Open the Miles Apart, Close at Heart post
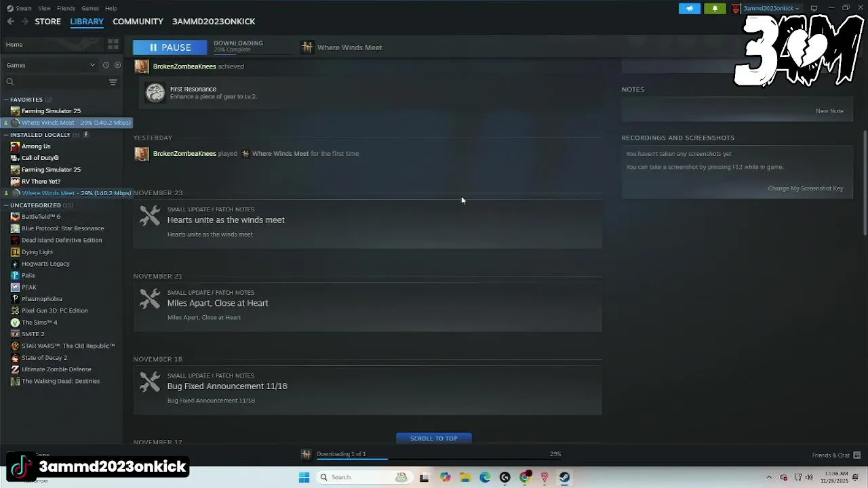 click(368, 308)
